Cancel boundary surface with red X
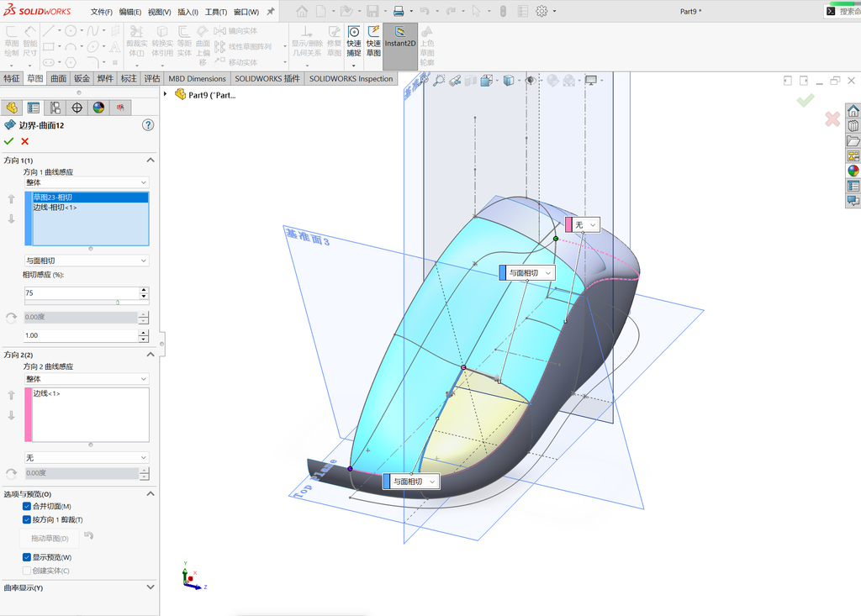The image size is (861, 616). point(24,142)
